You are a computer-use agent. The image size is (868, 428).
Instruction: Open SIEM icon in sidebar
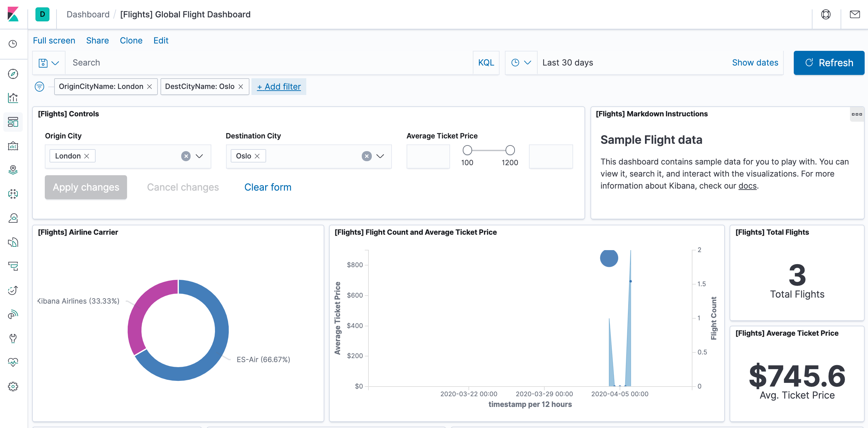(x=13, y=314)
